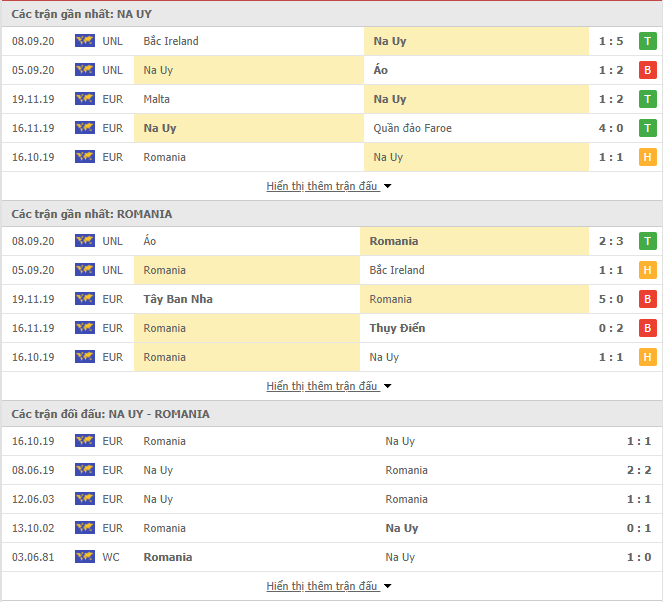Click the green T badge for Áo vs Romania
This screenshot has width=663, height=602.
(647, 241)
